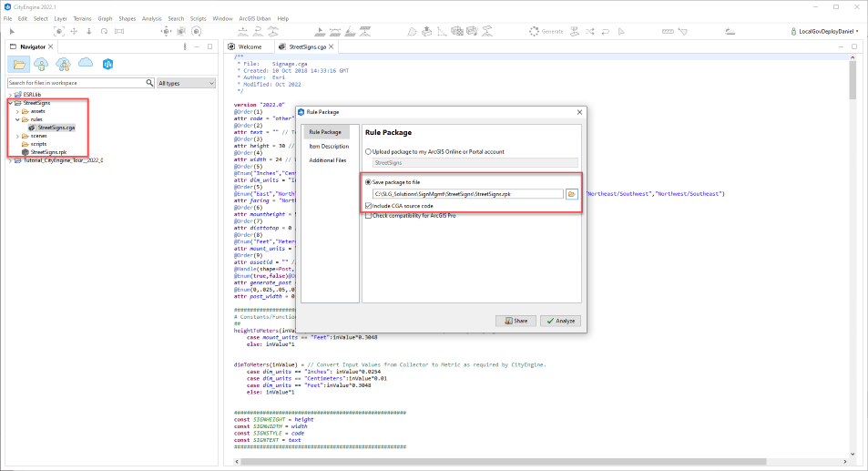Activate the Scale tool icon
This screenshot has width=868, height=471.
pos(119,32)
